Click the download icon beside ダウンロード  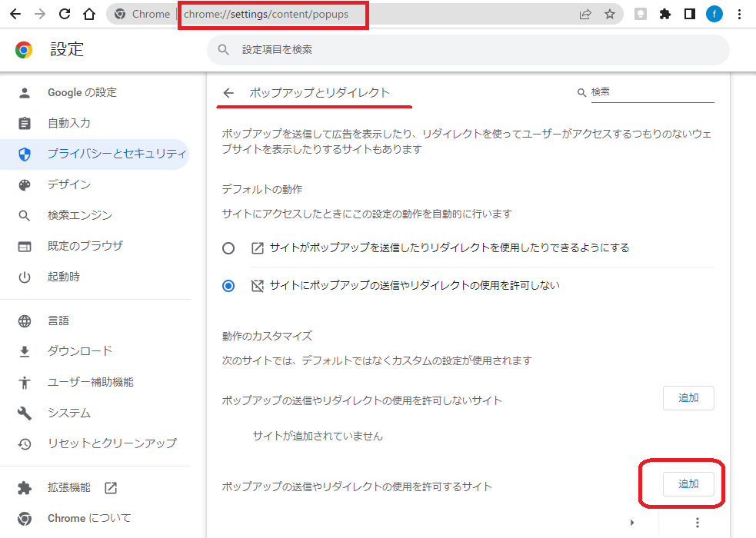[x=25, y=351]
